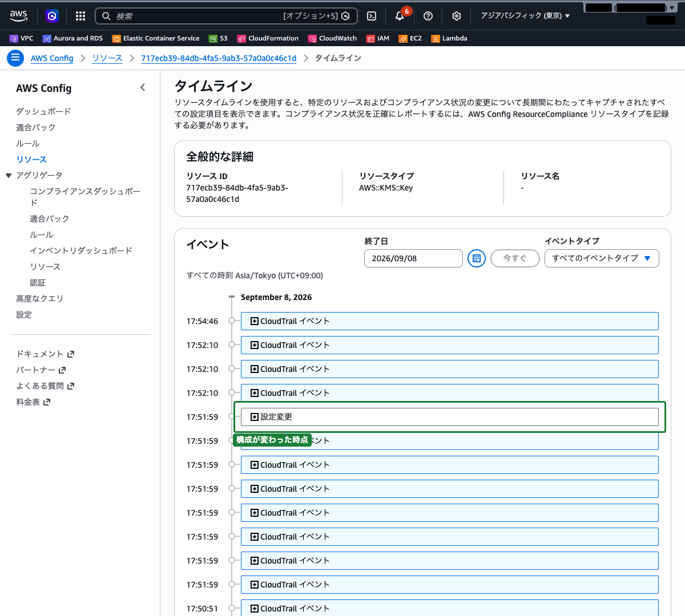Image resolution: width=685 pixels, height=616 pixels.
Task: Open ドキュメント external link
Action: click(45, 354)
